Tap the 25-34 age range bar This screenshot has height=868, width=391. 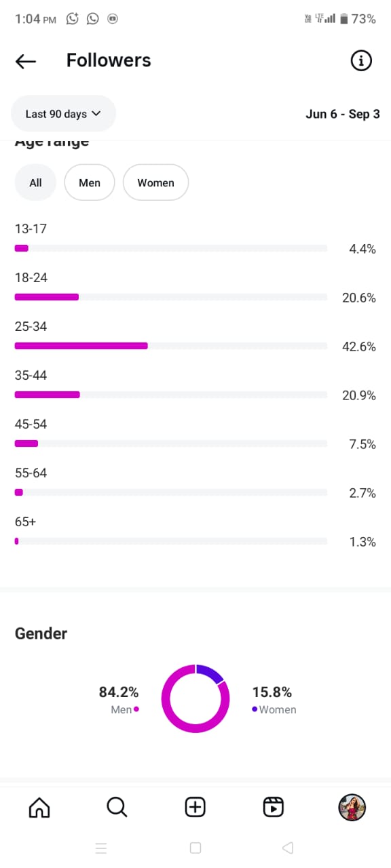point(171,346)
